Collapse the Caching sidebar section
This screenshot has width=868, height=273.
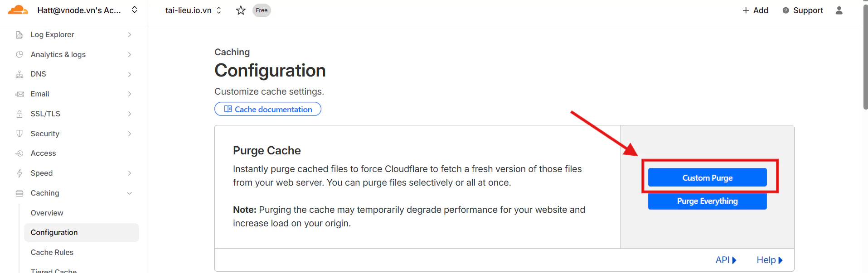click(x=129, y=193)
